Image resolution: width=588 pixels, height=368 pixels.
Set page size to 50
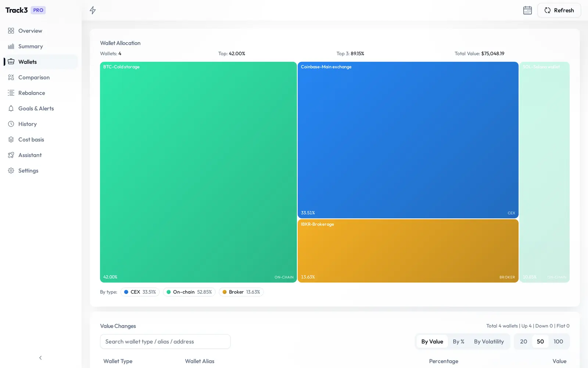pos(540,342)
